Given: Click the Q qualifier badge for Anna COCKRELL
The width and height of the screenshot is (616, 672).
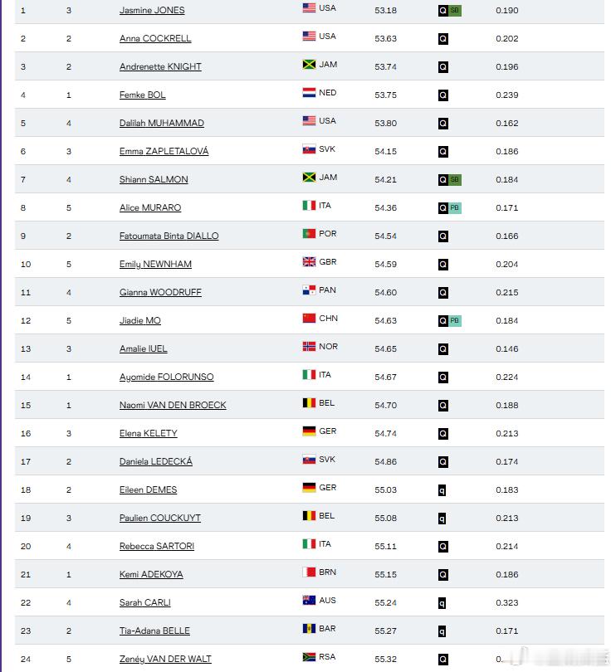Looking at the screenshot, I should coord(443,38).
